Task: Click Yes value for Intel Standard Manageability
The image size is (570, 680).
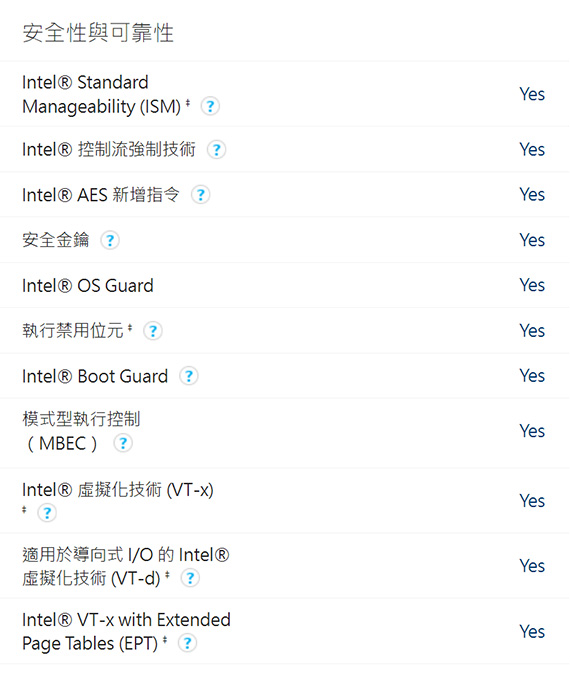Action: pos(532,94)
